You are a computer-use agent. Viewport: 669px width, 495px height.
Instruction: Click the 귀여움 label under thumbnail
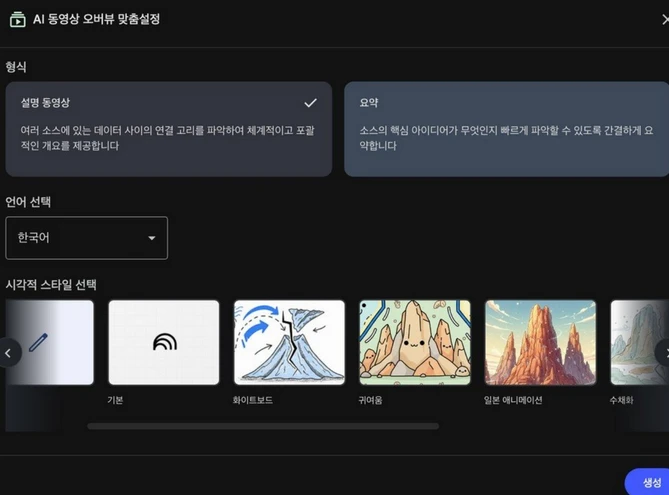coord(371,400)
